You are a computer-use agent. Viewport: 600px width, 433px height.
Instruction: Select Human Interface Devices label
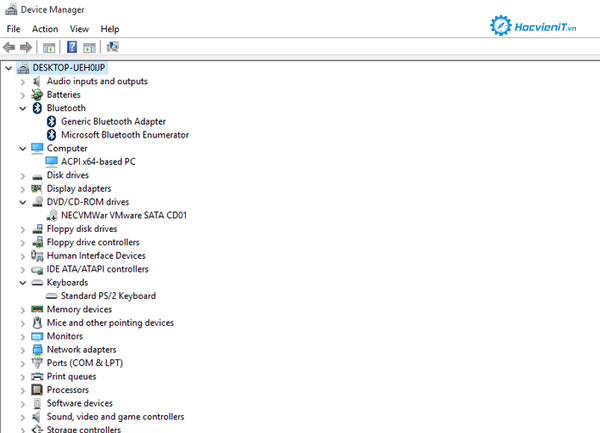96,256
